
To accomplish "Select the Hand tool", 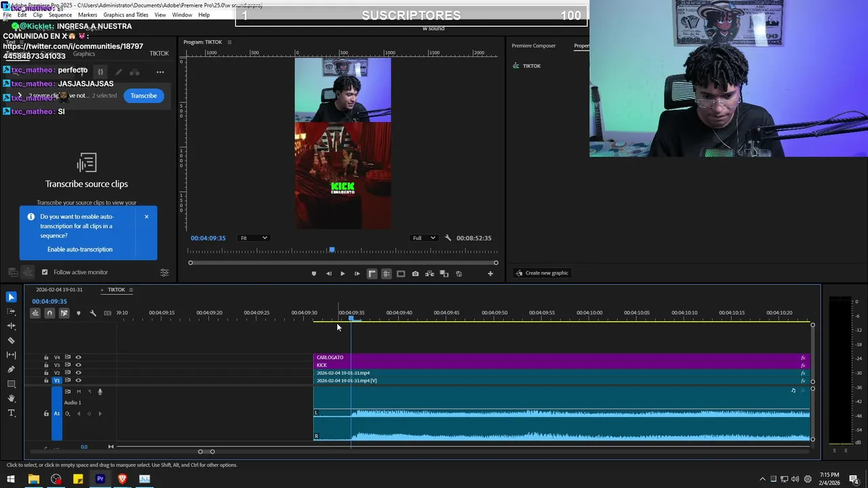I will [x=11, y=399].
